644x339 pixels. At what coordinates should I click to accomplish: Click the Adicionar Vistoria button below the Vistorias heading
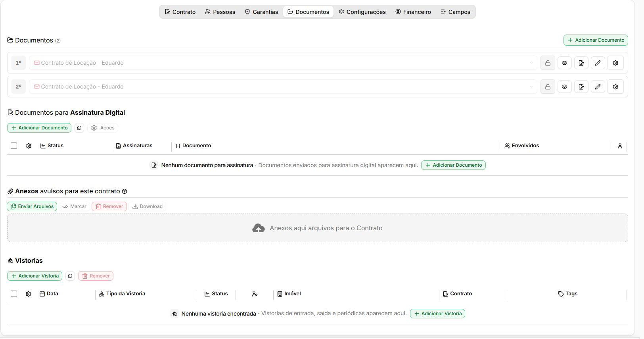tap(34, 276)
